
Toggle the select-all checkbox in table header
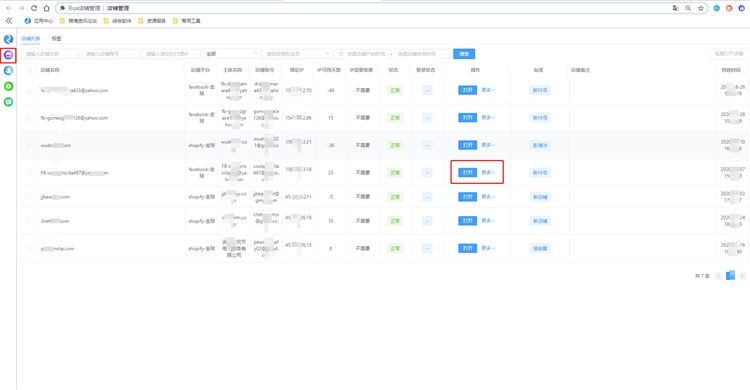coord(29,70)
